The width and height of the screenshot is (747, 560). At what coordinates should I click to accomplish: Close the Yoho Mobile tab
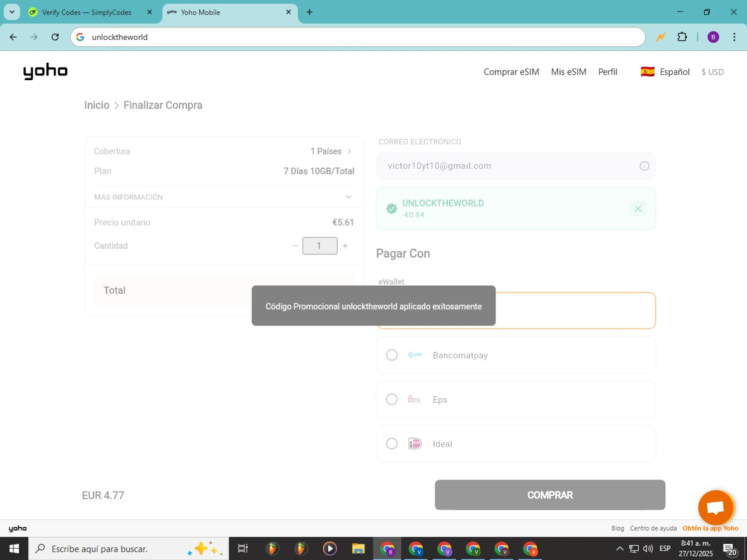288,12
